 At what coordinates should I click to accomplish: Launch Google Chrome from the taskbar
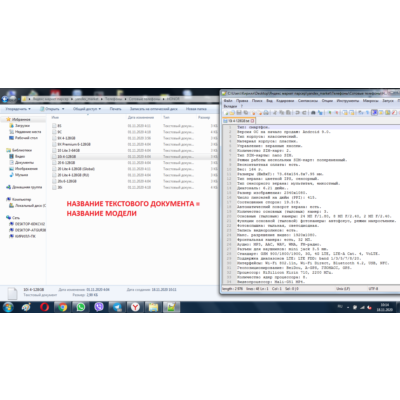[x=63, y=307]
